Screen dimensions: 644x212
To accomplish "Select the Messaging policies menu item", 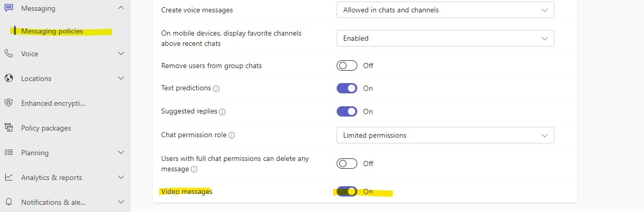I will pyautogui.click(x=52, y=31).
